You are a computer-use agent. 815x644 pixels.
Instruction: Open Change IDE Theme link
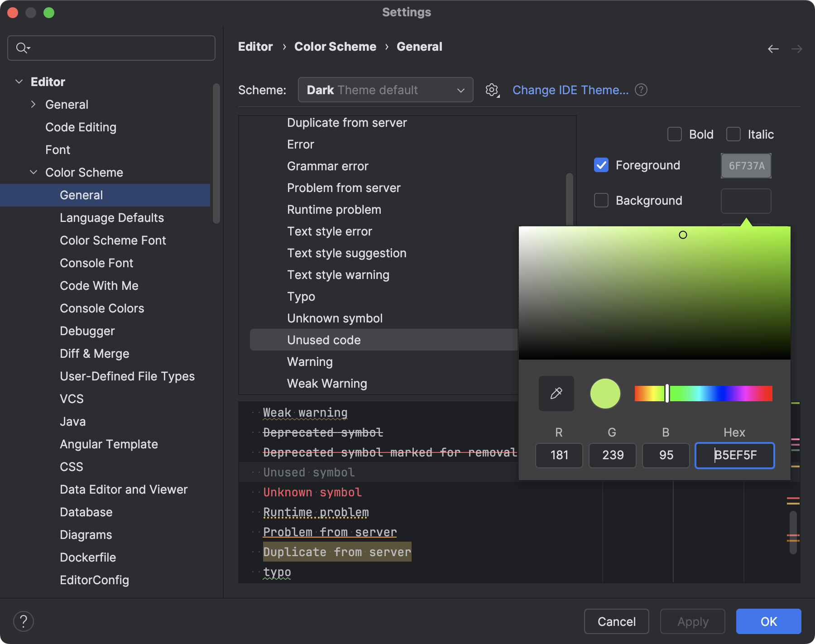tap(570, 90)
